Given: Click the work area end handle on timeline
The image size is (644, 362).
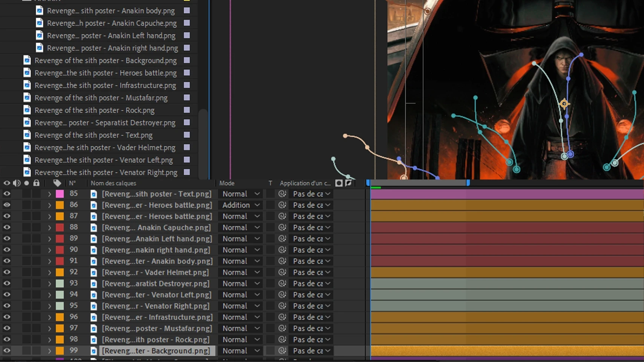Looking at the screenshot, I should click(468, 183).
